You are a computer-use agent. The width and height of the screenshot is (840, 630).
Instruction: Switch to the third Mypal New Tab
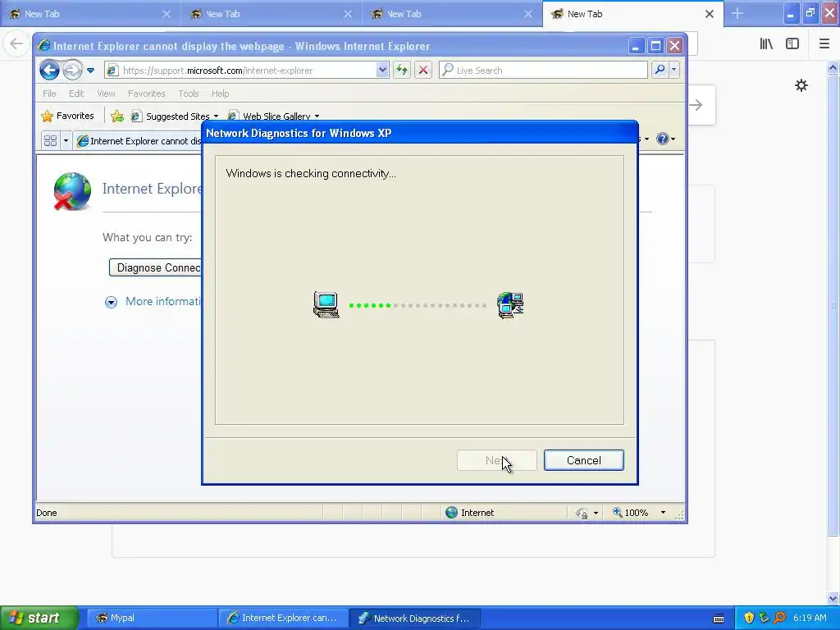(450, 14)
